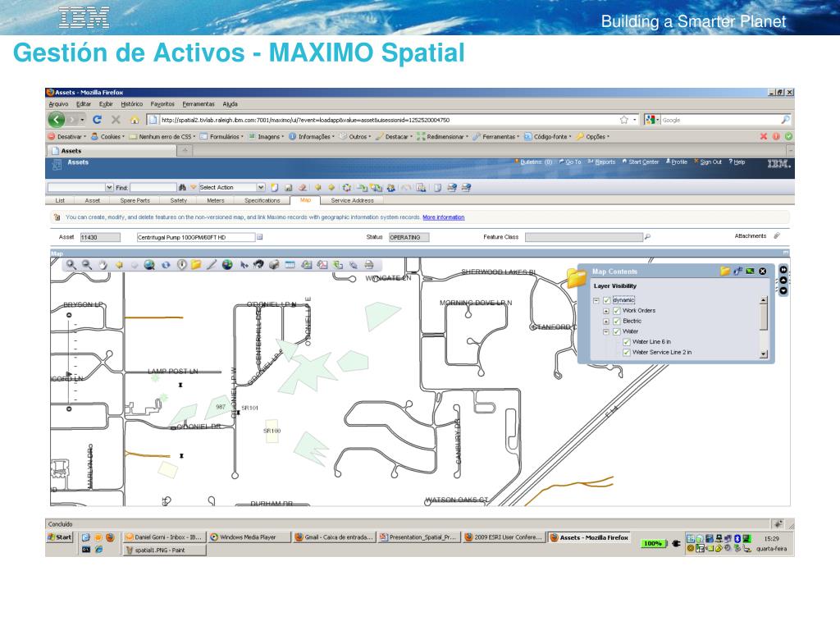840x630 pixels.
Task: Open the find options arrow beside binoculars
Action: pos(194,188)
